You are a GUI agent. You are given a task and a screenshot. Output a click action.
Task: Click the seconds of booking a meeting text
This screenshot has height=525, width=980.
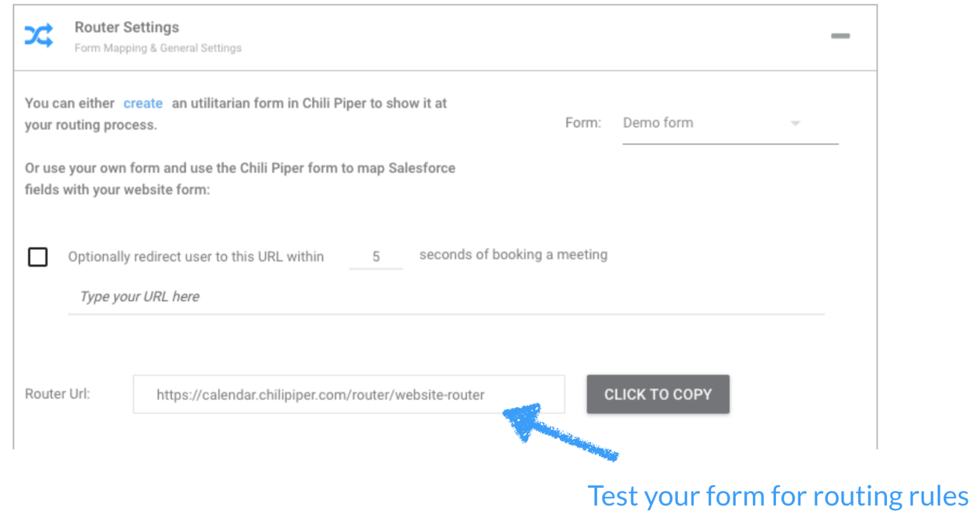click(514, 254)
